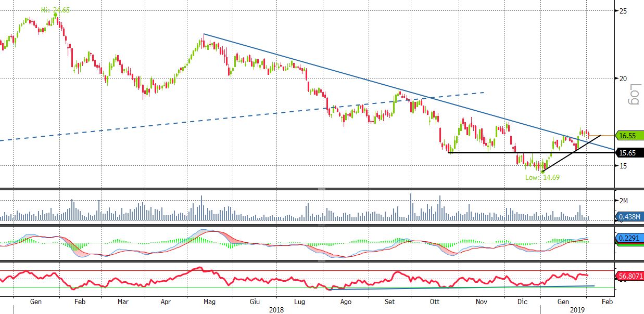The image size is (644, 314).
Task: Click the Mag month label on time axis
Action: pyautogui.click(x=209, y=302)
